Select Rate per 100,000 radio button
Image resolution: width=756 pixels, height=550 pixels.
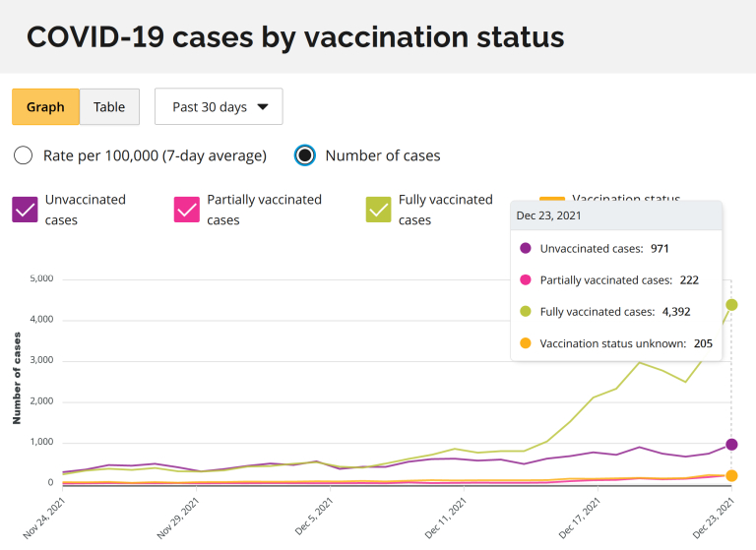point(24,155)
